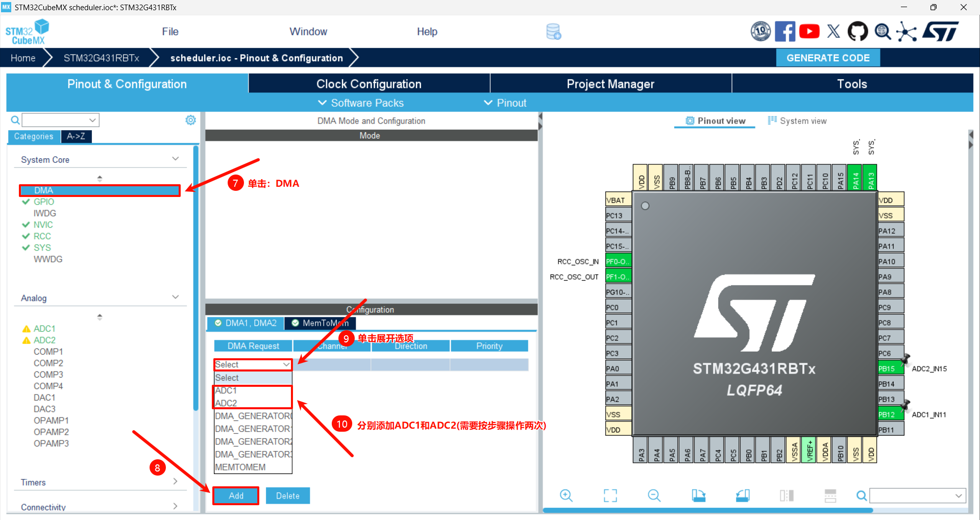Click the ST community network icon
Viewport: 980px width, 520px height.
(x=906, y=32)
